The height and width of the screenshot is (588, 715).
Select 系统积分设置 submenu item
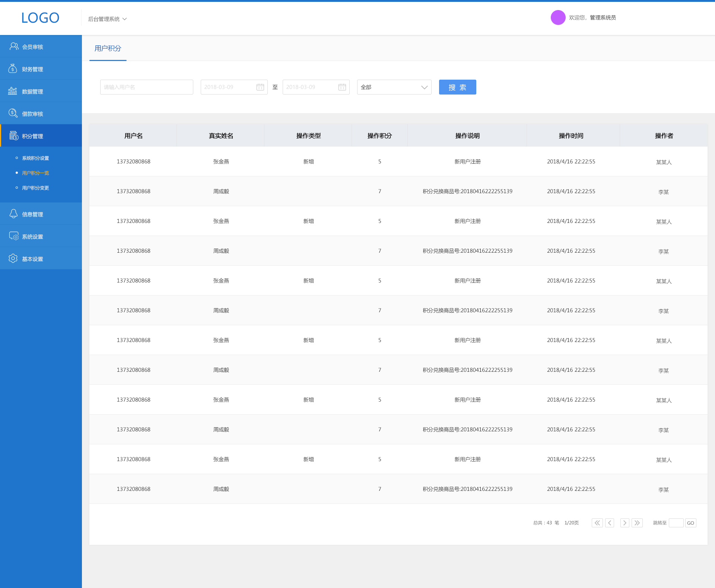pyautogui.click(x=35, y=158)
